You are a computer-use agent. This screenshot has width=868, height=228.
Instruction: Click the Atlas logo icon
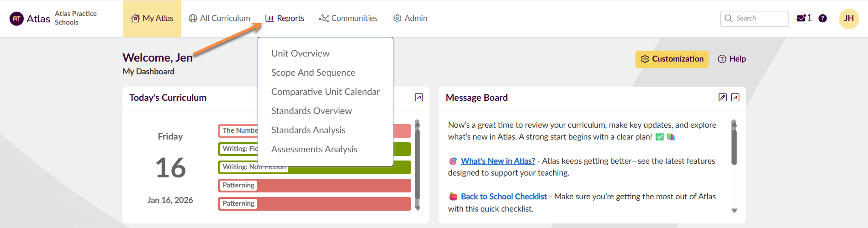point(16,19)
